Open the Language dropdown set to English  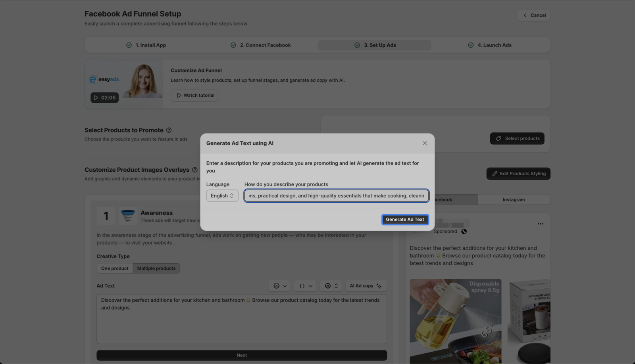coord(222,195)
